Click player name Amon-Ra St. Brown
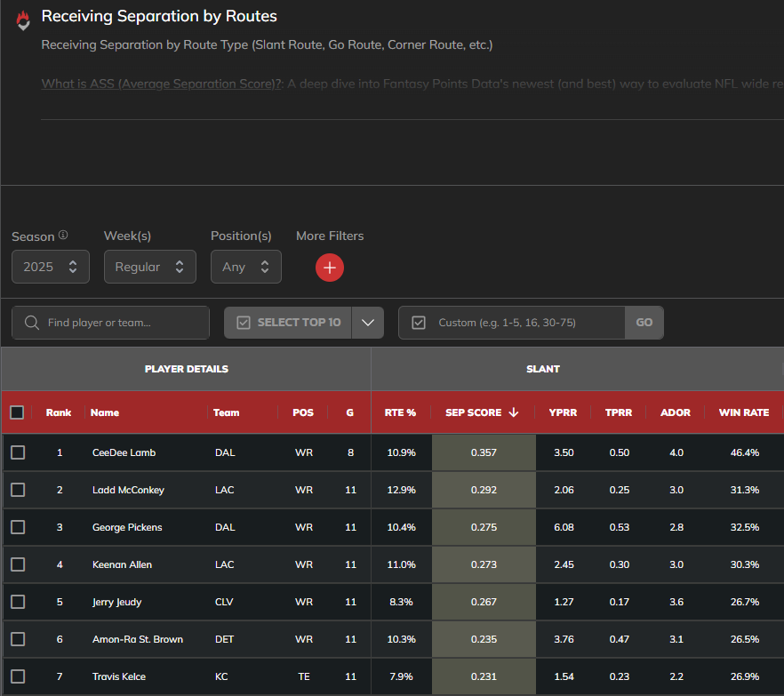784x696 pixels. tap(138, 639)
